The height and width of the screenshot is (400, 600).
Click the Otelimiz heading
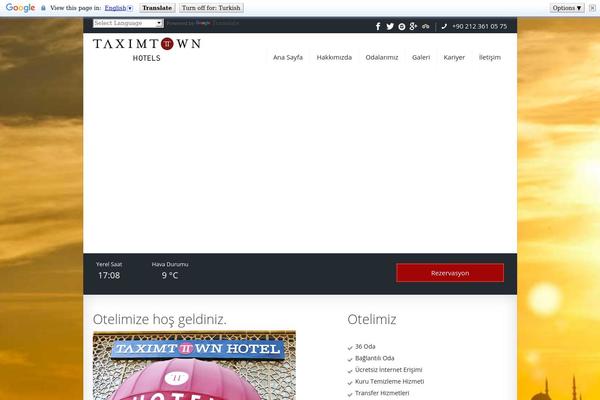(372, 319)
